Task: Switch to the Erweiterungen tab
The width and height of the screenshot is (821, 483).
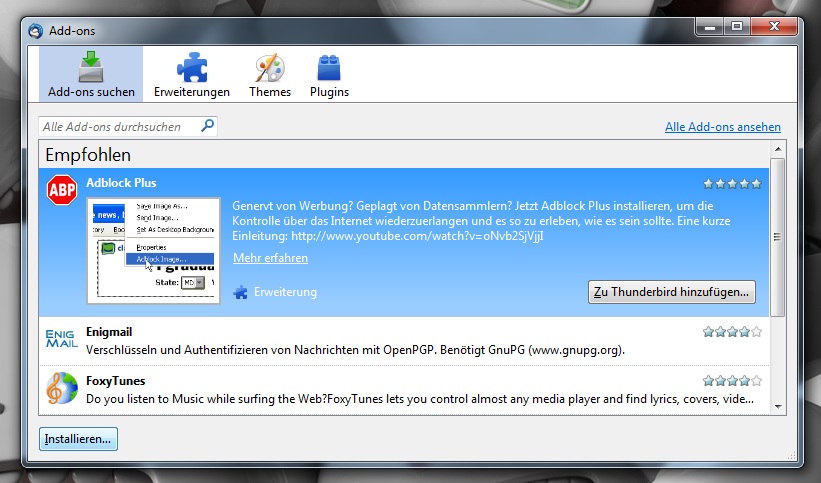Action: (x=192, y=74)
